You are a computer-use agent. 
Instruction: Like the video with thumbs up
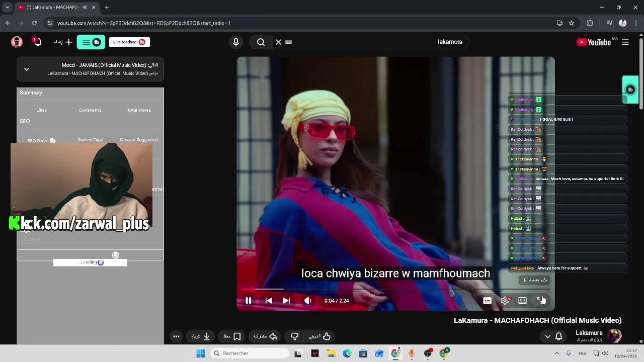coord(320,336)
